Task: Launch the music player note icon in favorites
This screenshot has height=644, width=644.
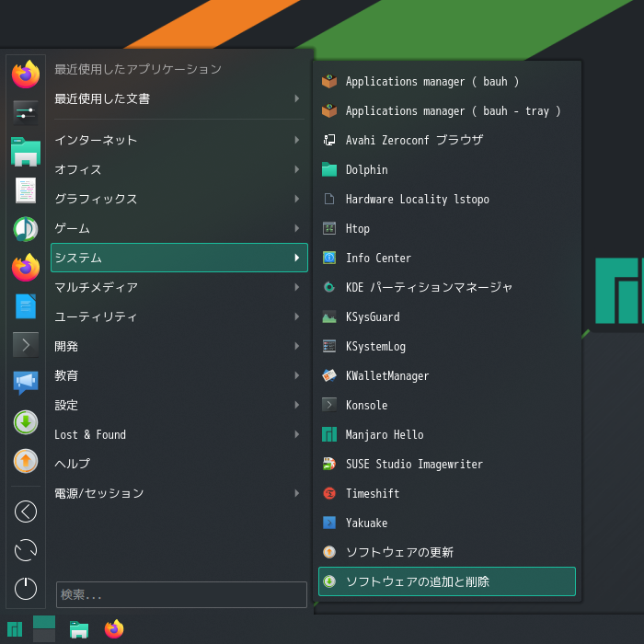Action: coord(26,229)
